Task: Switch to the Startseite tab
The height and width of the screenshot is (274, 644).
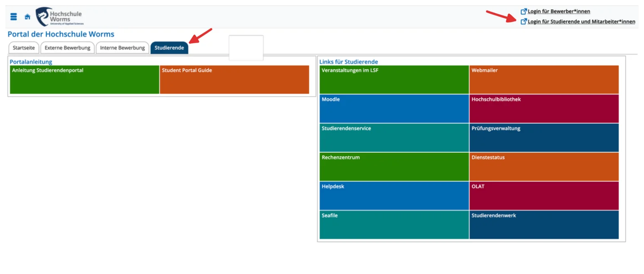Action: tap(24, 48)
